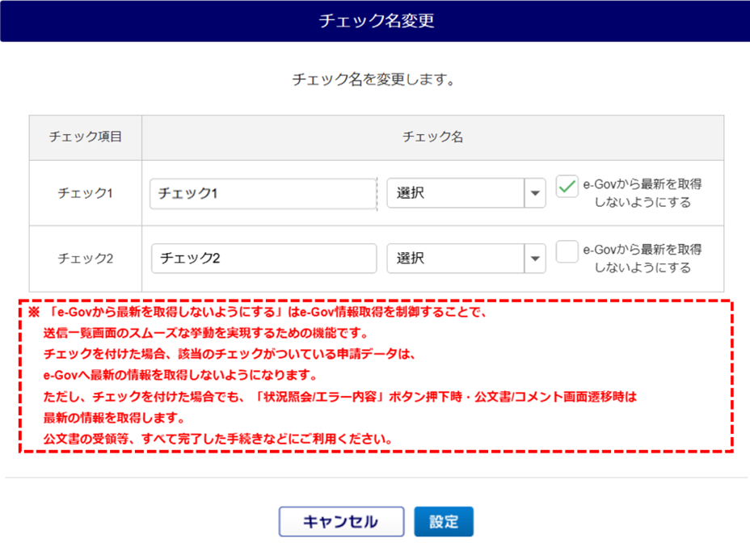750x560 pixels.
Task: Click the チェック名 column header
Action: [433, 137]
